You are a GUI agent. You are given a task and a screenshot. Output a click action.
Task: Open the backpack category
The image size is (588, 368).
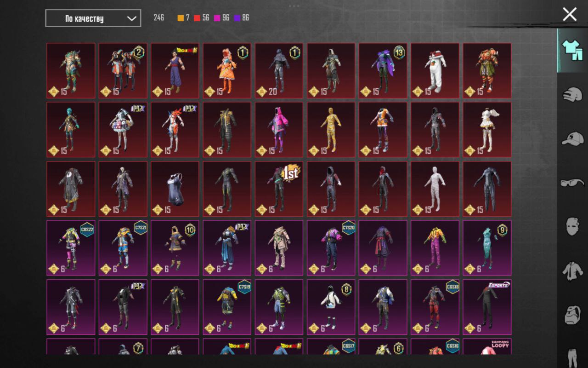click(572, 315)
